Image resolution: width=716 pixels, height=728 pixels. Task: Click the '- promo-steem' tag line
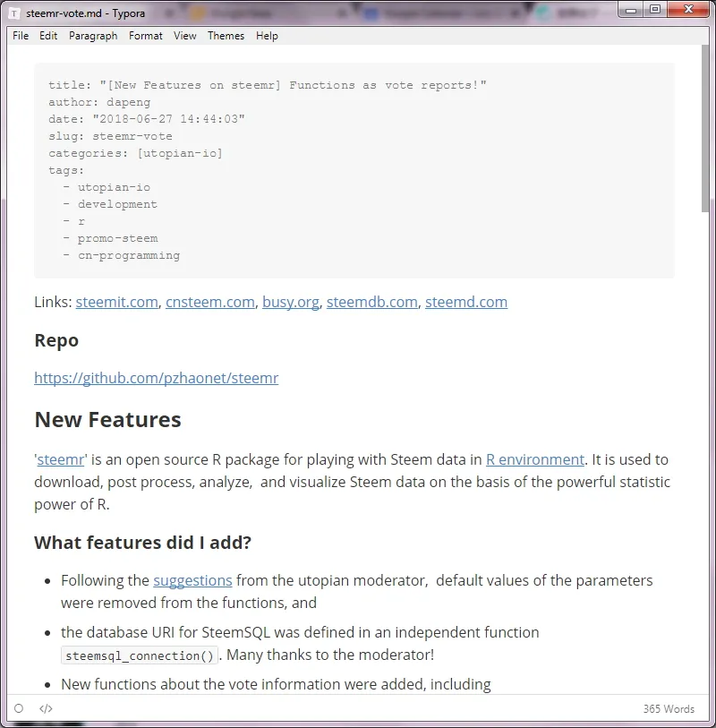tap(110, 239)
